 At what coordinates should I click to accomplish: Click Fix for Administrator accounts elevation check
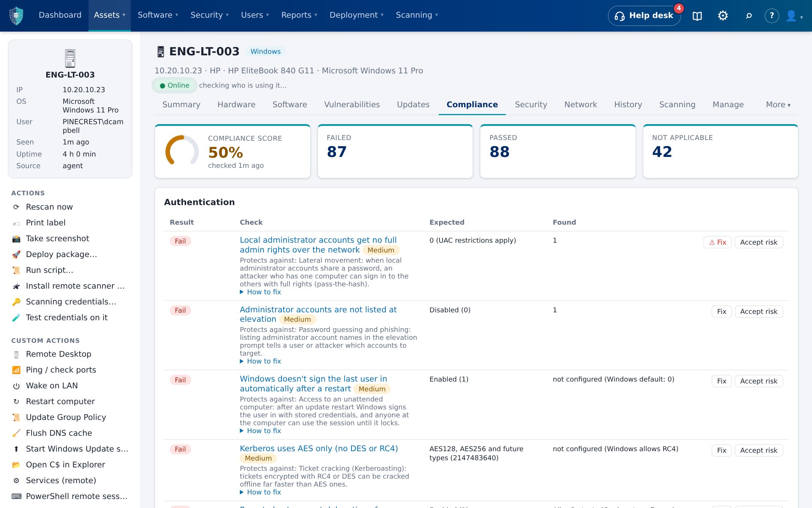721,312
